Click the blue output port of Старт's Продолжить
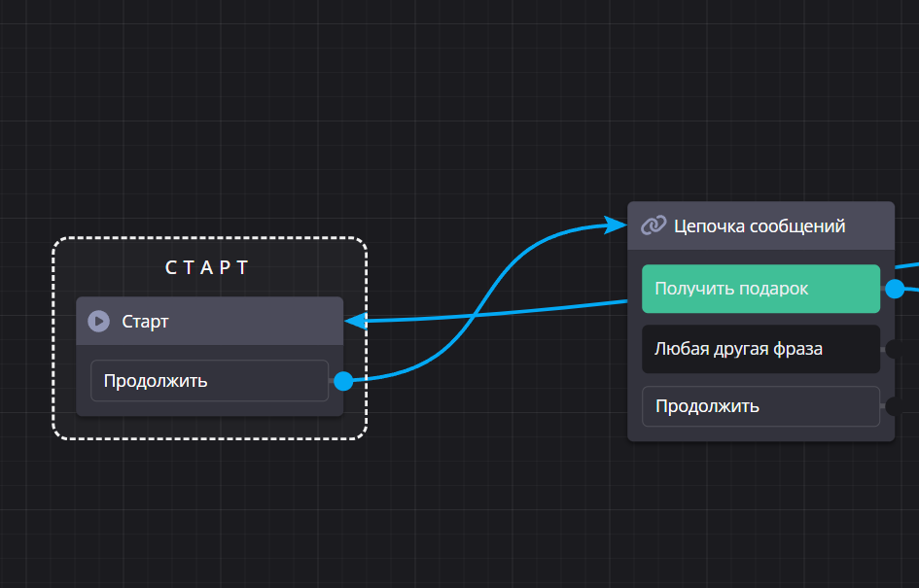919x588 pixels. [343, 381]
